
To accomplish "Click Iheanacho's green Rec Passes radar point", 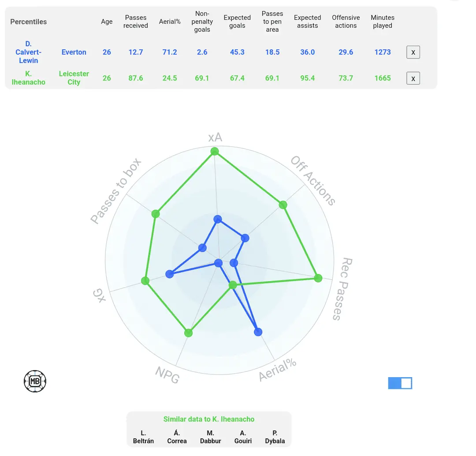I will pyautogui.click(x=318, y=278).
